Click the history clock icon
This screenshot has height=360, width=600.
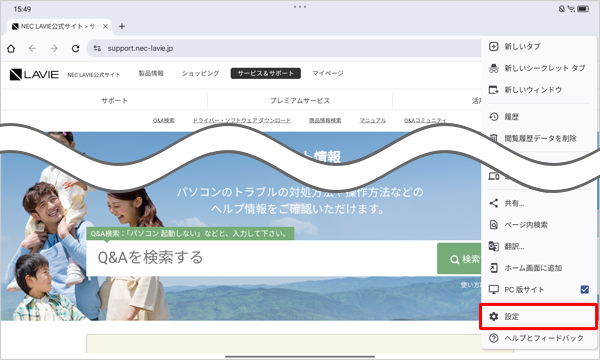[x=494, y=117]
